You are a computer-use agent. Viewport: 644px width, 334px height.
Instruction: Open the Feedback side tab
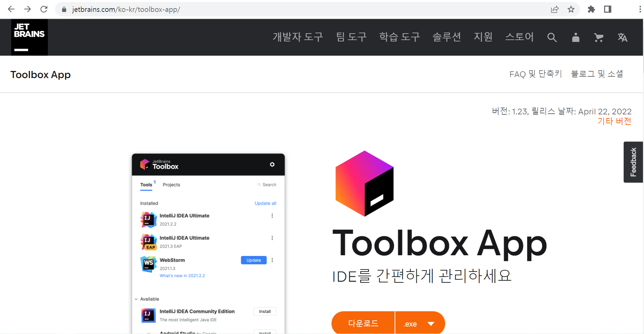tap(633, 162)
